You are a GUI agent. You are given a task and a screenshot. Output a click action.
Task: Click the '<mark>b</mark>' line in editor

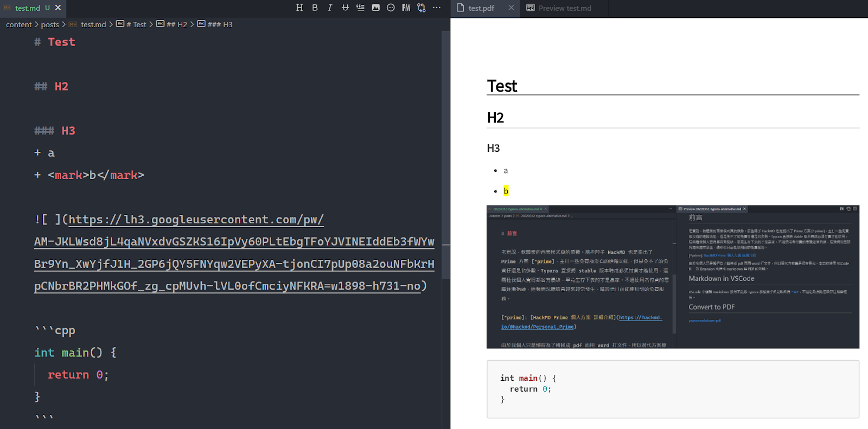90,175
